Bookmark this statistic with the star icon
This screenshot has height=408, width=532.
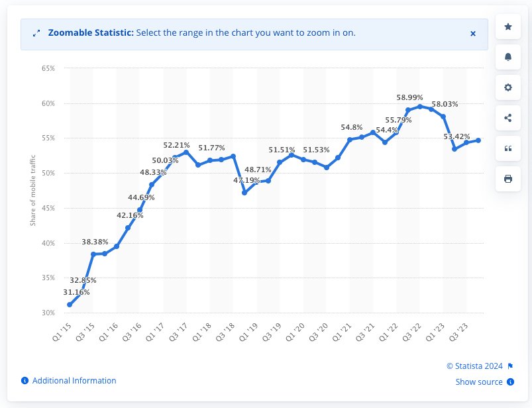point(507,26)
